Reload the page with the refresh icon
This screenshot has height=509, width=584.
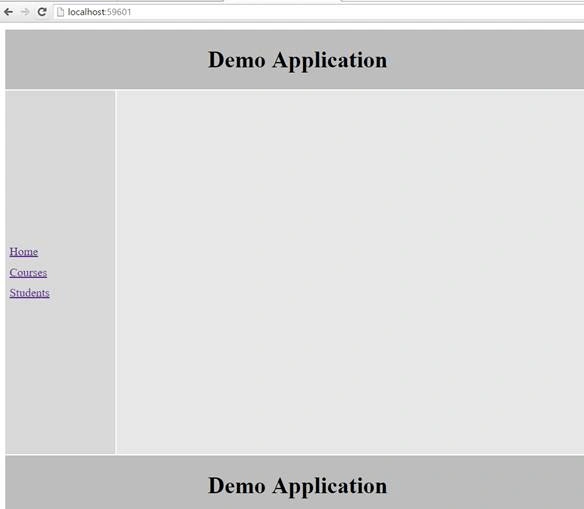(x=42, y=12)
